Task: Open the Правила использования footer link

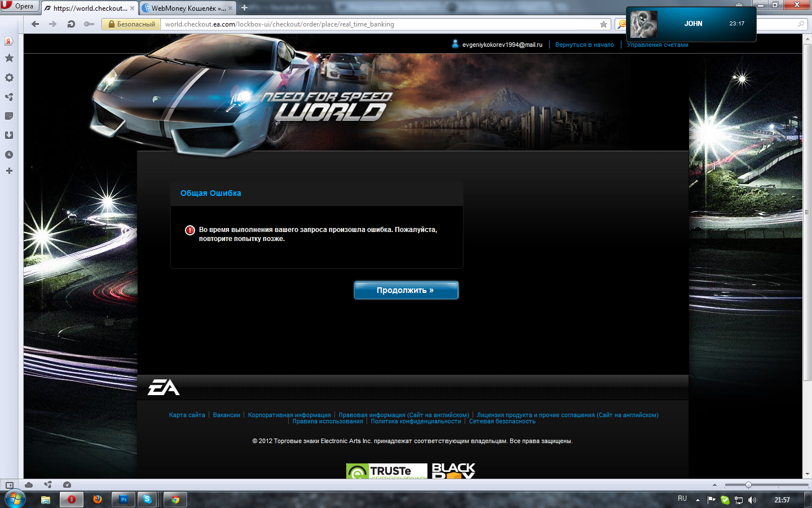Action: pos(328,421)
